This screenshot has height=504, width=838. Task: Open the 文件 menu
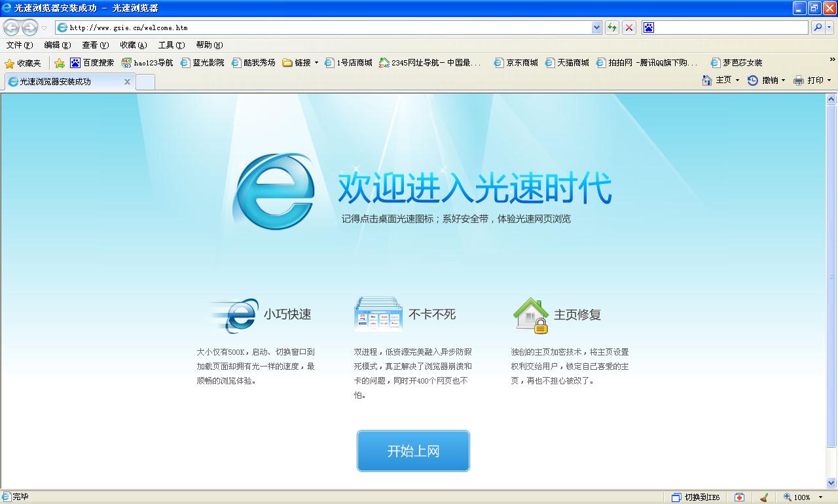(20, 45)
